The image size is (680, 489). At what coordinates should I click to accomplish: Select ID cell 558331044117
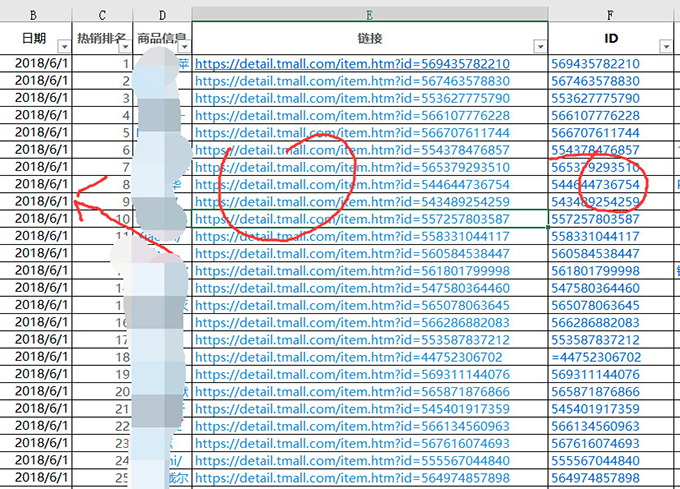click(611, 237)
